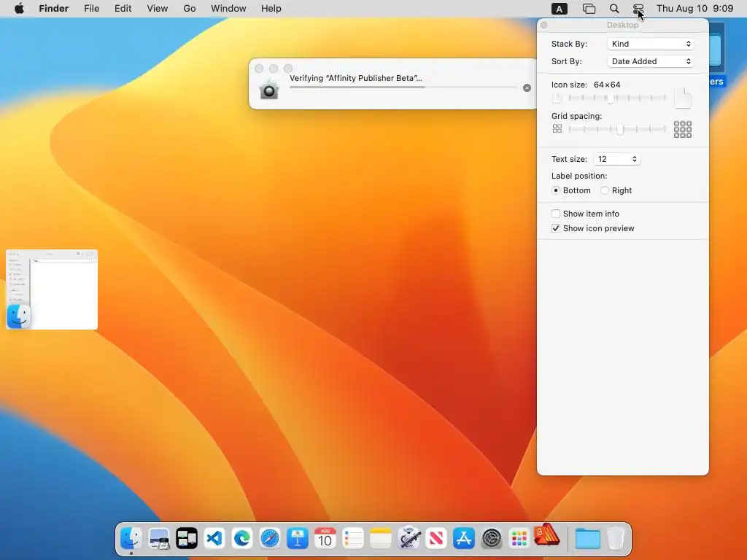Open Spotlight search magnifier
Screen dimensions: 747x560
click(x=614, y=9)
